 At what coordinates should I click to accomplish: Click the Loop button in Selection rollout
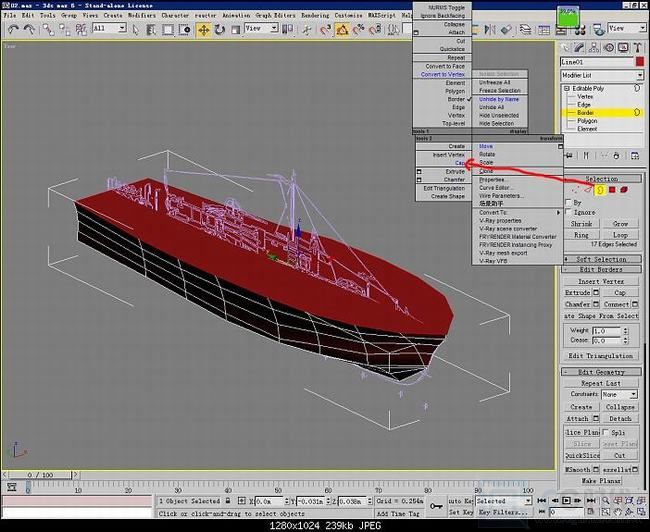click(x=620, y=235)
